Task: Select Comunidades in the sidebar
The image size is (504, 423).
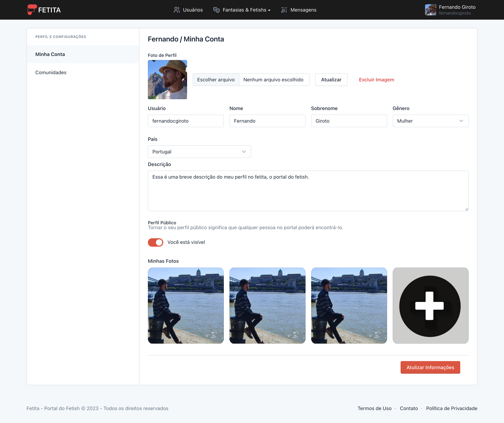Action: tap(51, 72)
